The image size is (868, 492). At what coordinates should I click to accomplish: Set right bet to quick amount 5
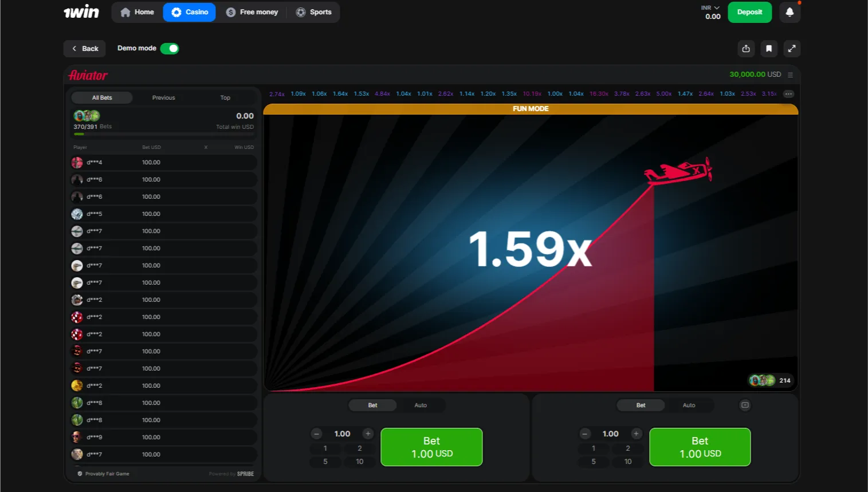pyautogui.click(x=594, y=462)
